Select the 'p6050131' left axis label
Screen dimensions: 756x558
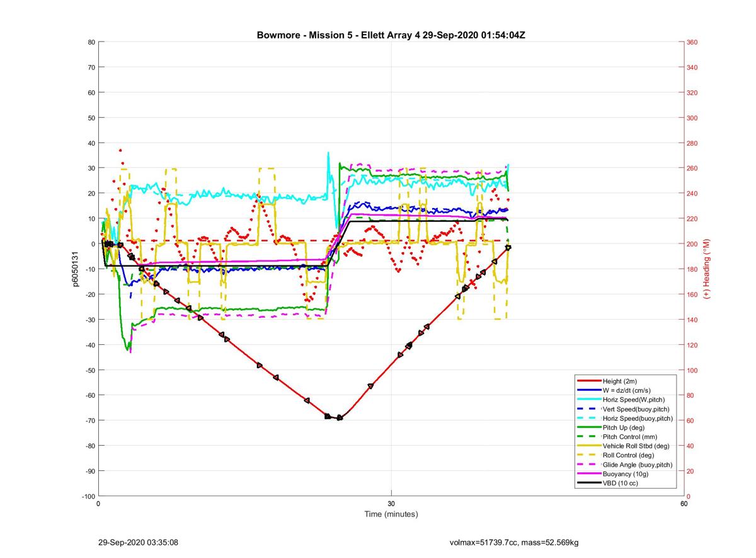tap(75, 269)
